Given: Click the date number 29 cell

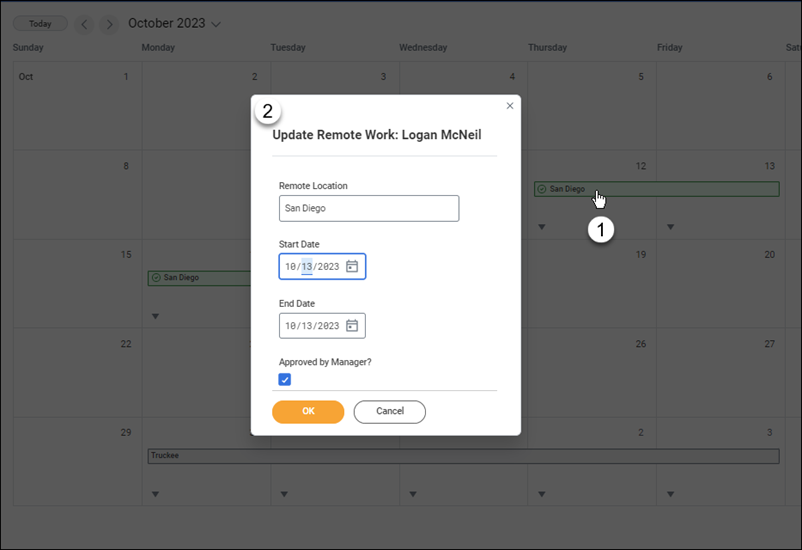Looking at the screenshot, I should point(77,461).
